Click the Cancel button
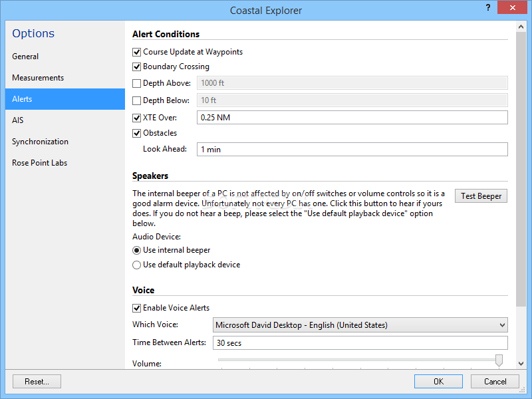Image resolution: width=532 pixels, height=399 pixels. tap(495, 382)
